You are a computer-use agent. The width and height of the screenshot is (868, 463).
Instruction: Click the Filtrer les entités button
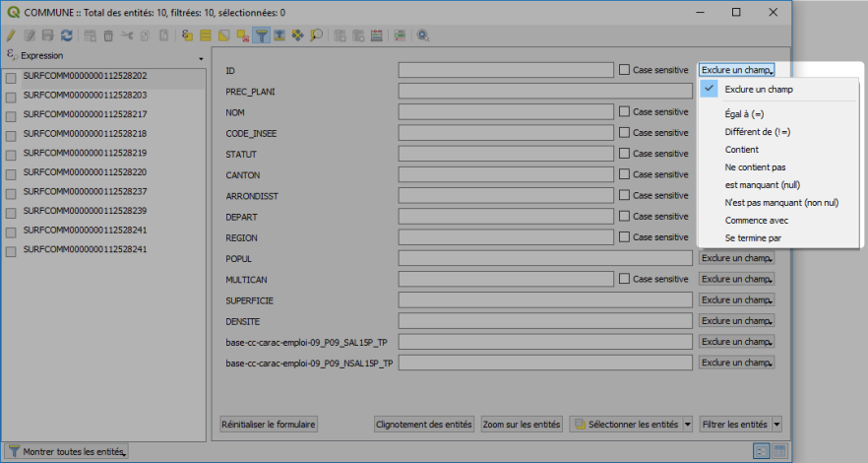(x=735, y=425)
